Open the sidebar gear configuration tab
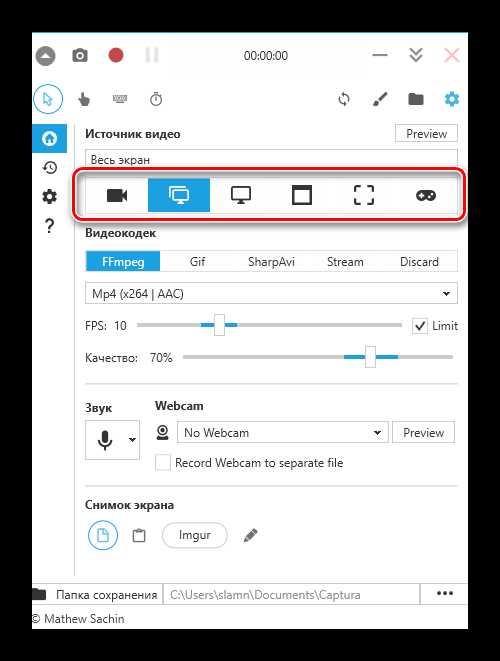500x661 pixels. 49,196
